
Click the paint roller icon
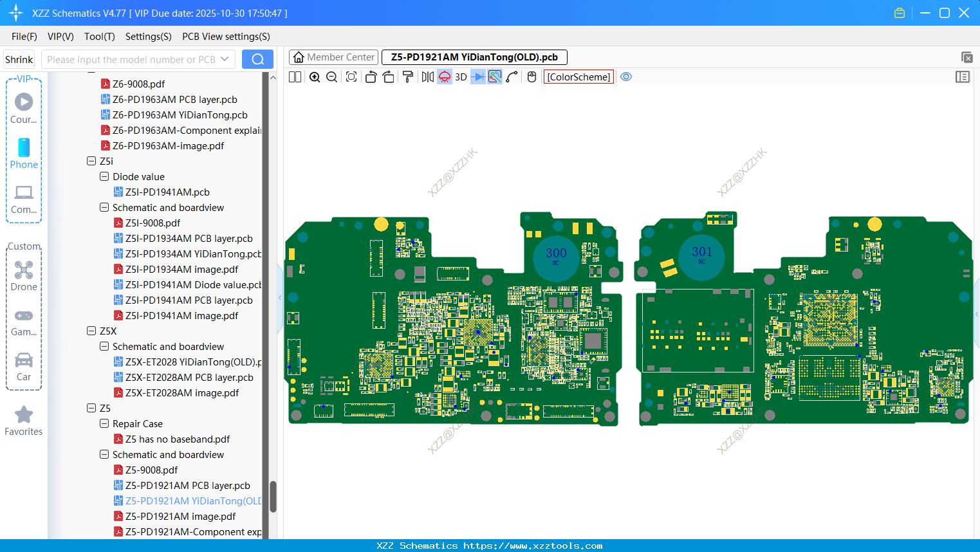pos(408,77)
